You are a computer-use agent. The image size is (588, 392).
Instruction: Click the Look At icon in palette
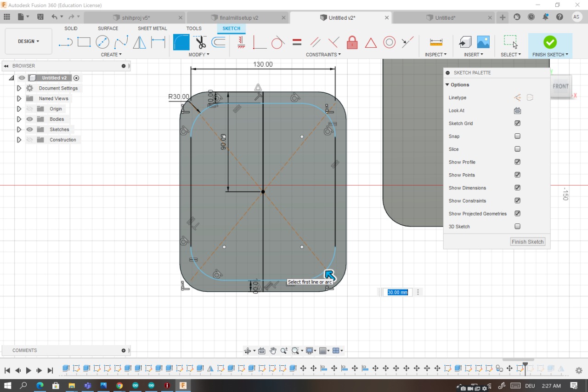[517, 111]
